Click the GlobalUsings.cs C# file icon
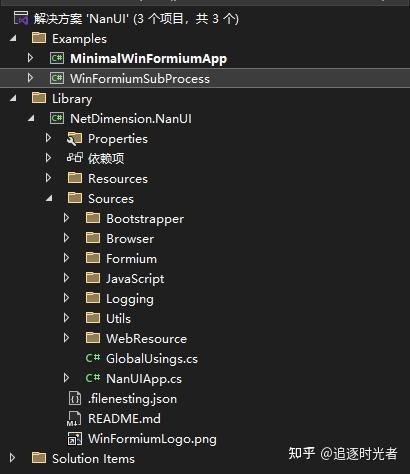 click(93, 358)
